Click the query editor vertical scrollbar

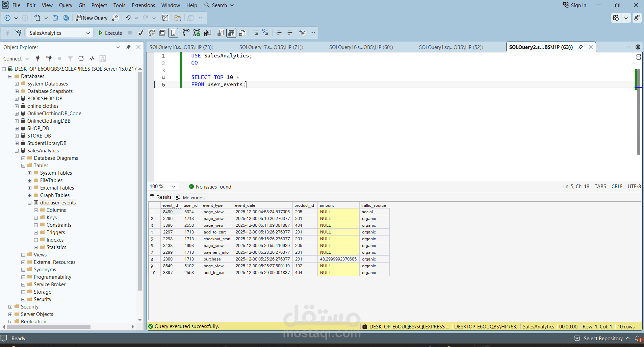(x=638, y=111)
